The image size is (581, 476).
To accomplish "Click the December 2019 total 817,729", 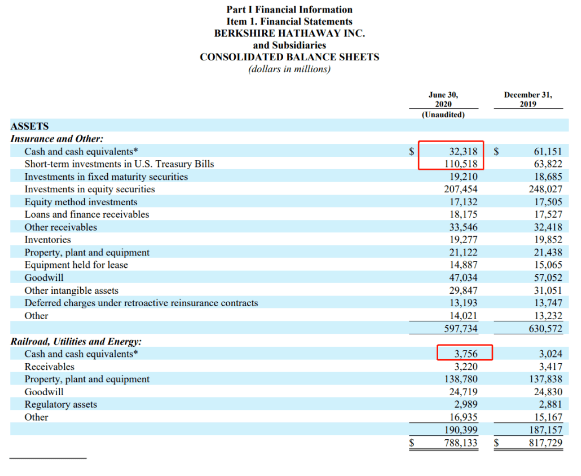I will [x=545, y=443].
